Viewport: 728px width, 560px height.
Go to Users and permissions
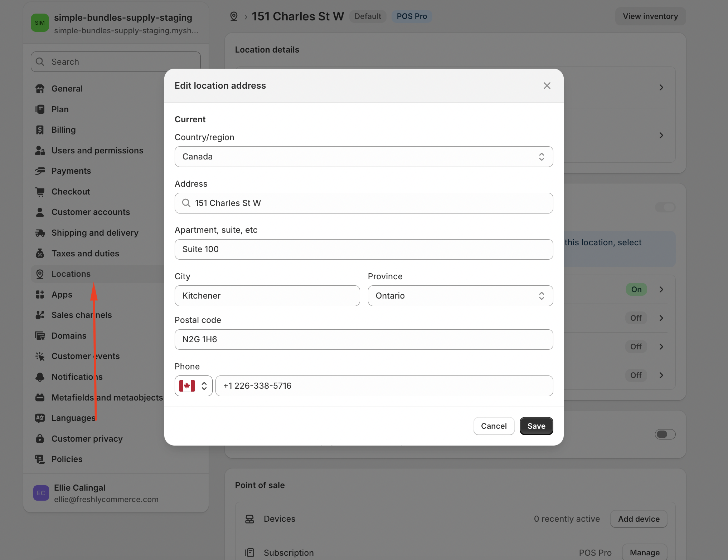click(x=97, y=151)
